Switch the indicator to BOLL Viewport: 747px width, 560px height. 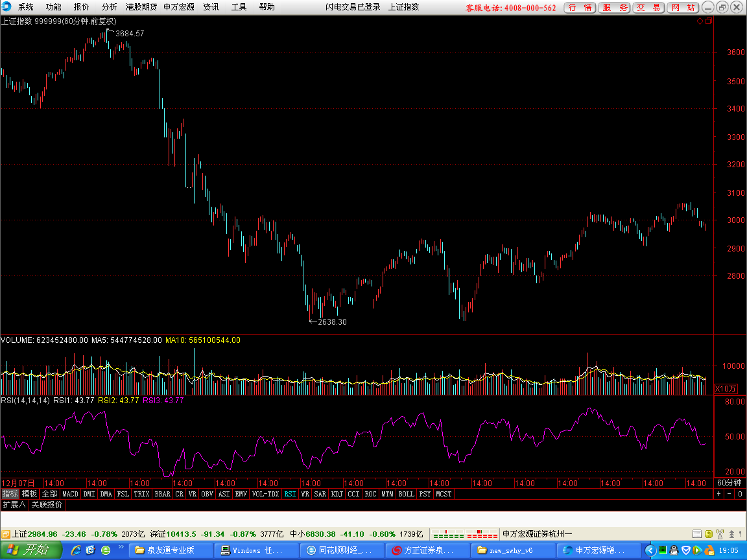[407, 494]
